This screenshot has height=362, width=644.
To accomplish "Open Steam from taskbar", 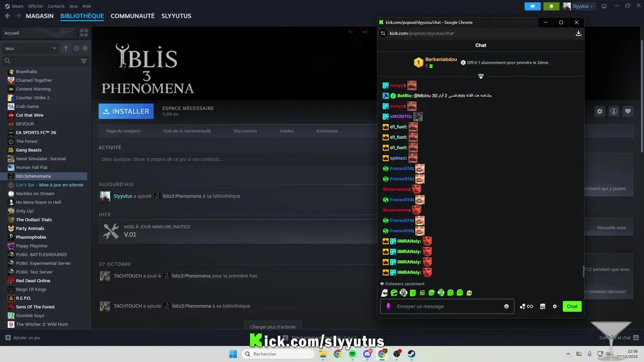I will pyautogui.click(x=412, y=354).
